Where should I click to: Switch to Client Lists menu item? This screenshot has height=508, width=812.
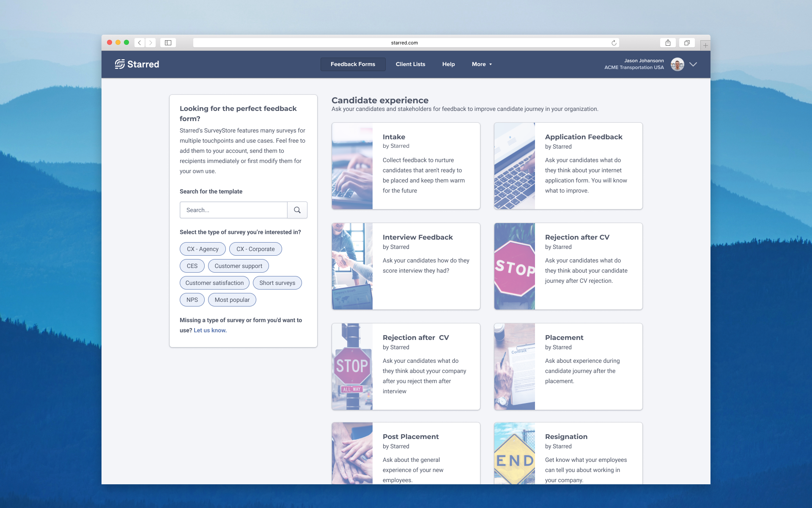(410, 64)
